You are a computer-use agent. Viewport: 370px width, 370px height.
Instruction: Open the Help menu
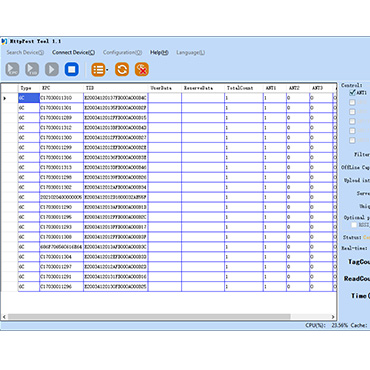pos(159,52)
